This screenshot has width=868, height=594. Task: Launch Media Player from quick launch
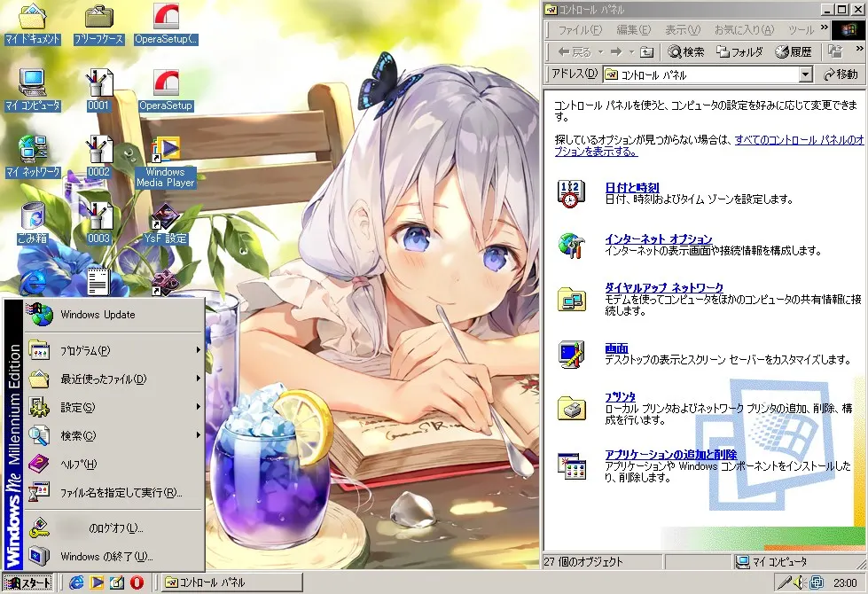click(x=97, y=582)
